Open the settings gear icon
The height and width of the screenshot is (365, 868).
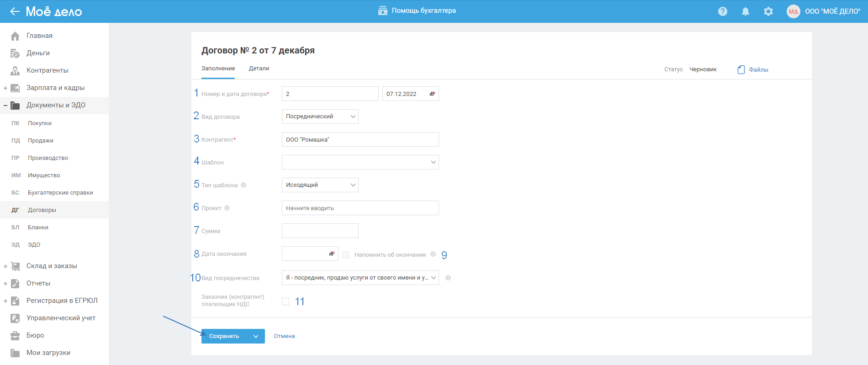(x=768, y=11)
